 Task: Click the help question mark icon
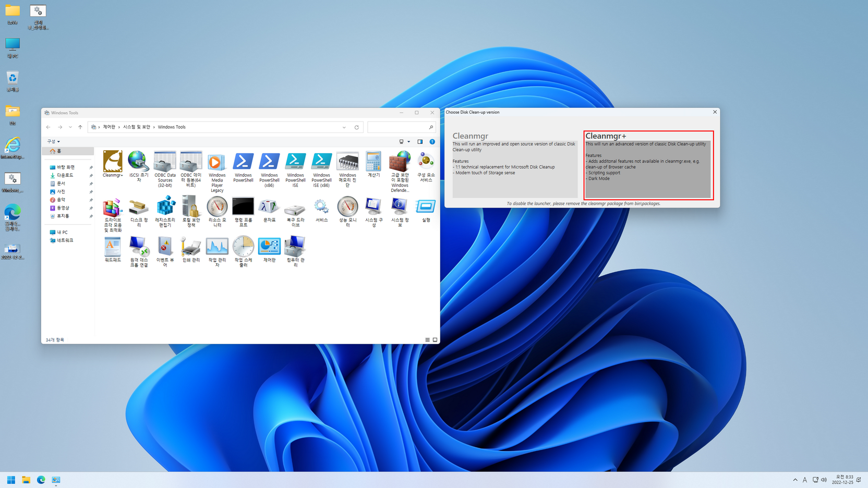click(x=432, y=142)
